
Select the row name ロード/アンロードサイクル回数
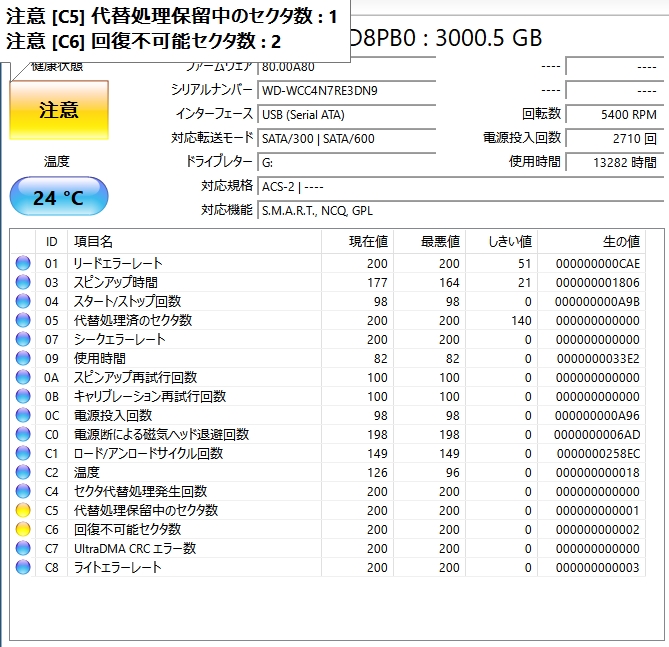148,453
